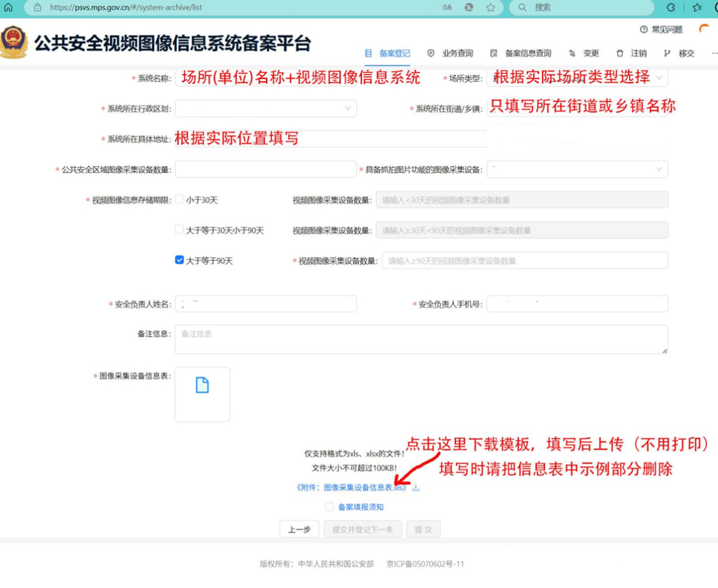Screen dimensions: 718x588
Task: View site security info lock icon
Action: pyautogui.click(x=37, y=7)
